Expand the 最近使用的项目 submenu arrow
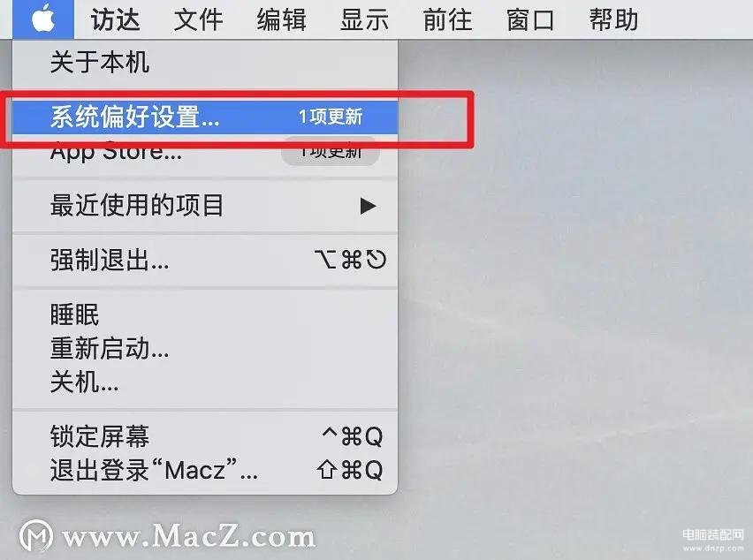753x560 pixels. pos(368,206)
